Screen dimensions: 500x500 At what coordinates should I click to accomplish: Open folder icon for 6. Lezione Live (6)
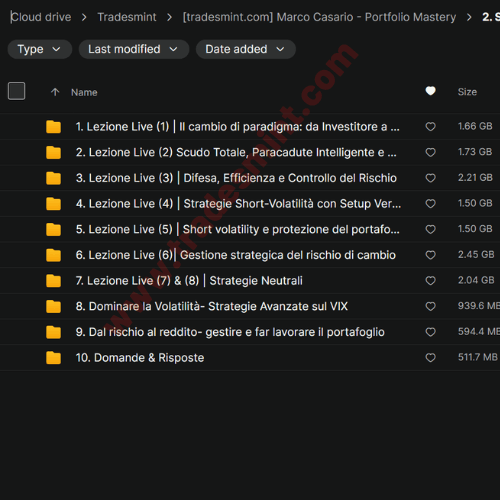53,255
